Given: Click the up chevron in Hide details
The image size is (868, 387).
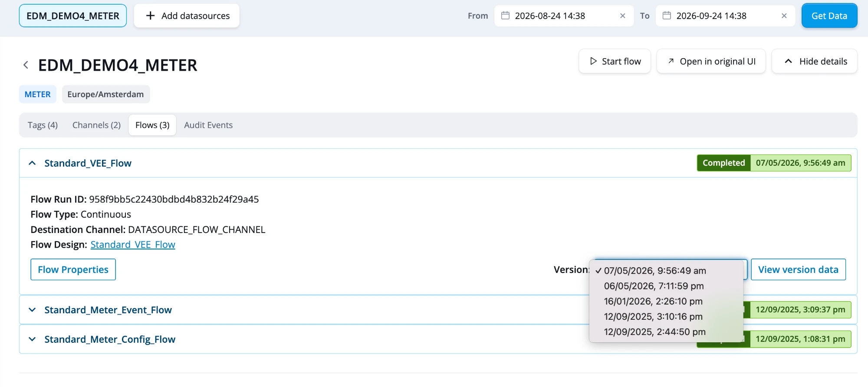Looking at the screenshot, I should [789, 61].
